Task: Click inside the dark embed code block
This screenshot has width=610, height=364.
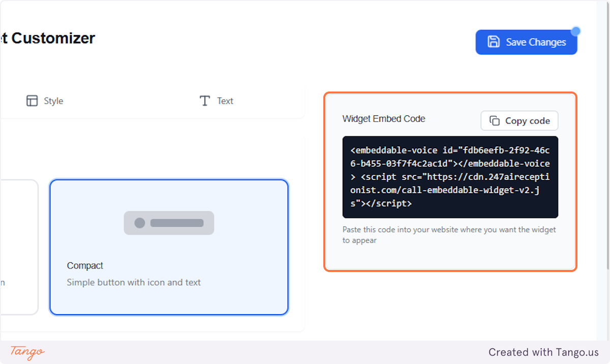Action: pos(450,176)
